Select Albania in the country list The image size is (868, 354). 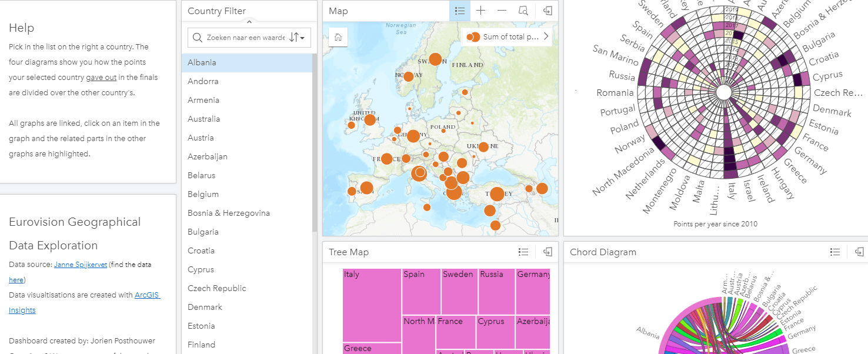coord(247,62)
